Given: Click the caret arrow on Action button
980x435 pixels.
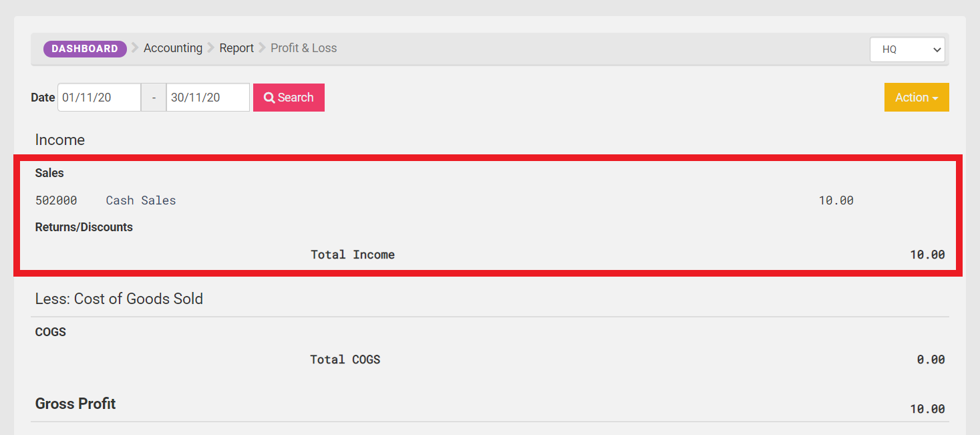Looking at the screenshot, I should pyautogui.click(x=935, y=98).
